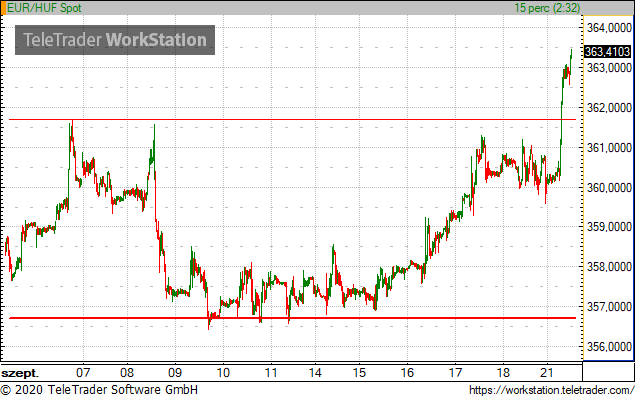Click date 07 on the time axis
The image size is (635, 399).
[x=83, y=372]
